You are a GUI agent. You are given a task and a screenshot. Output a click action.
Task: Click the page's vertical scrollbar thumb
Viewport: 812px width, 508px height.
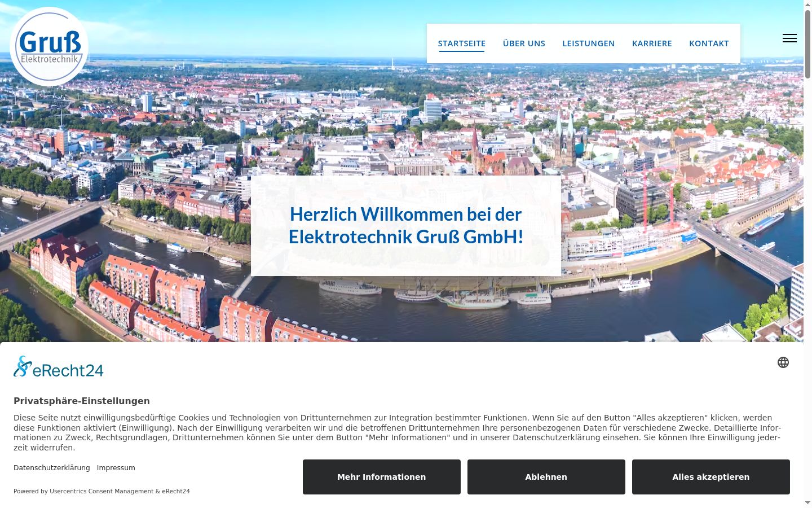click(x=807, y=44)
